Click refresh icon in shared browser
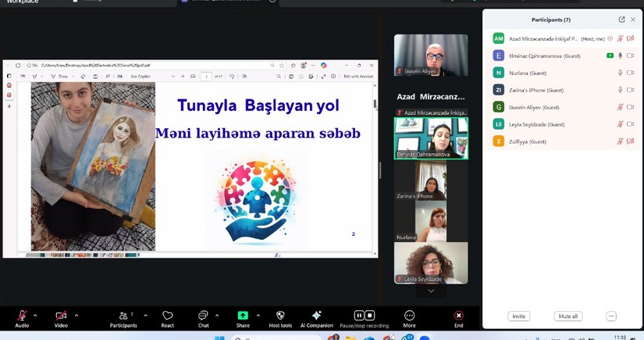Viewport: 644px width, 340px height. tap(18, 66)
